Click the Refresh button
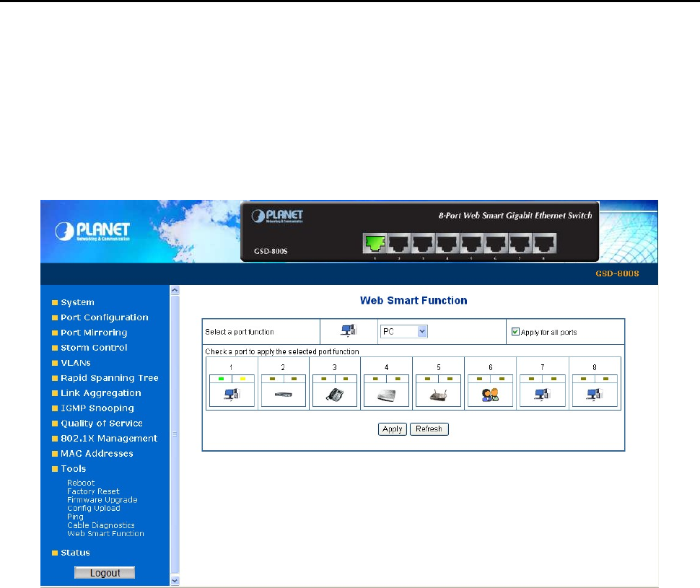The image size is (700, 588). pyautogui.click(x=429, y=429)
